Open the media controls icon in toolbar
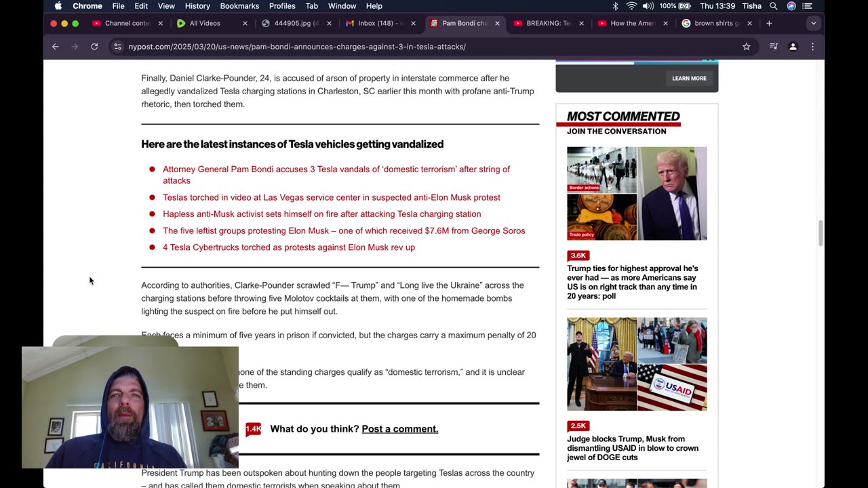Image resolution: width=868 pixels, height=488 pixels. point(774,47)
